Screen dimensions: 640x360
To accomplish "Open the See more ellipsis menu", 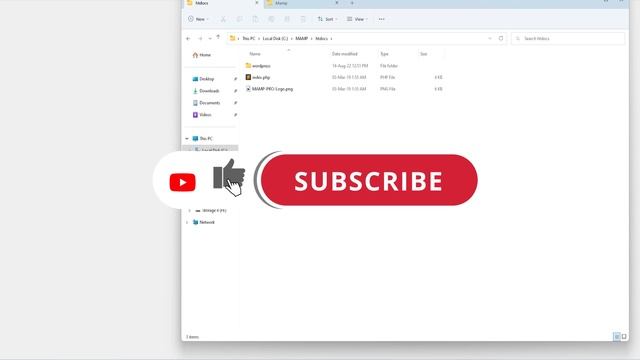I will [381, 19].
